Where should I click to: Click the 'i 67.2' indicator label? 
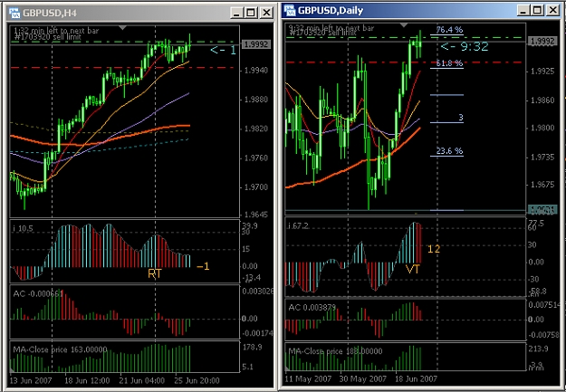[x=299, y=226]
